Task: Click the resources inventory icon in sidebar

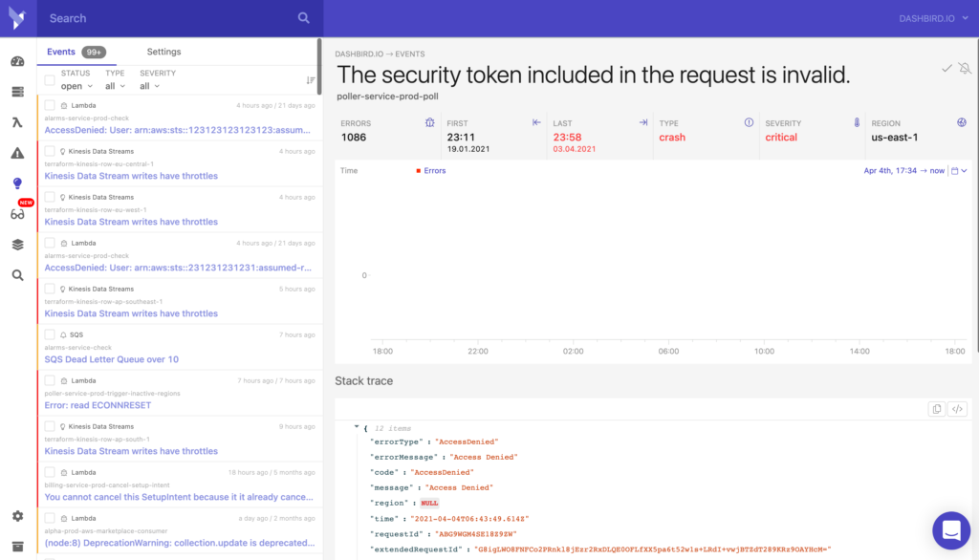Action: click(x=17, y=91)
